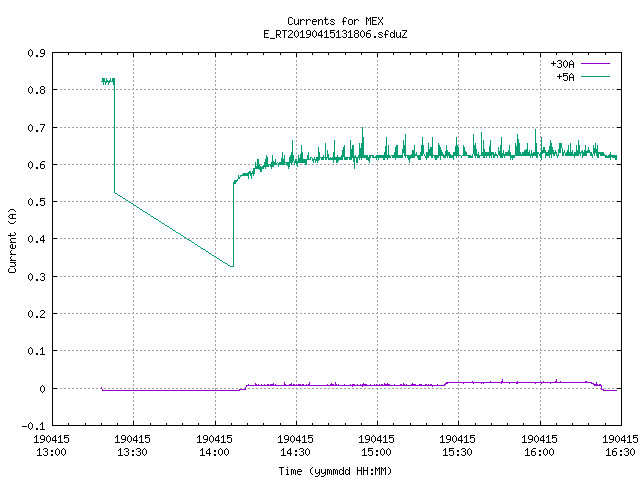Click the 0.5 y-axis tick label

point(36,202)
